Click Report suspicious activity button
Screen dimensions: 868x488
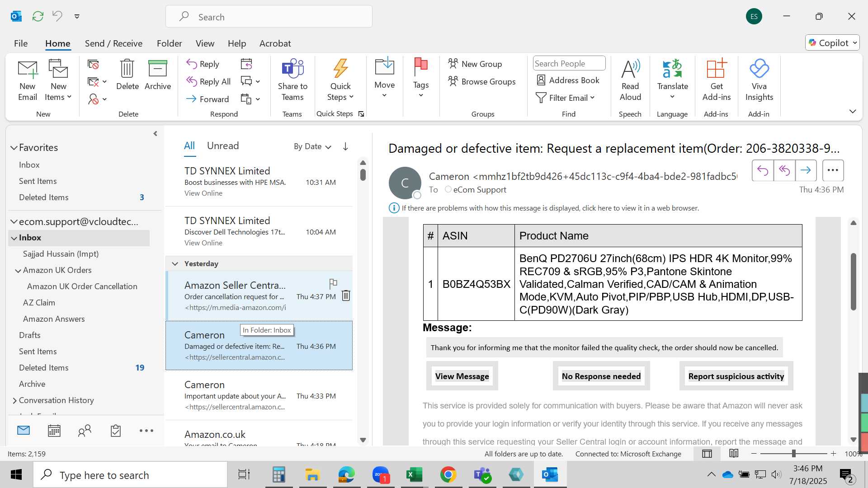[736, 376]
